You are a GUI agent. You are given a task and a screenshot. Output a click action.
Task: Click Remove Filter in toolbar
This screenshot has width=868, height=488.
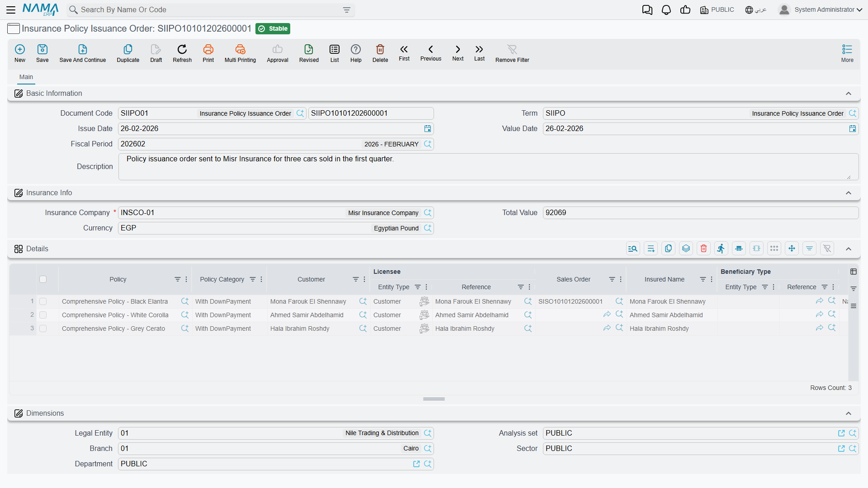pyautogui.click(x=512, y=53)
